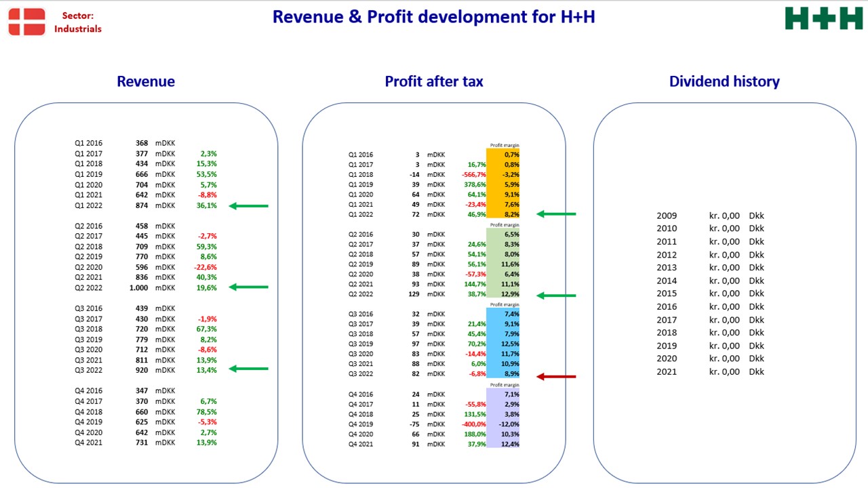
Task: Click the profit change value "-566,7%"
Action: [x=474, y=175]
